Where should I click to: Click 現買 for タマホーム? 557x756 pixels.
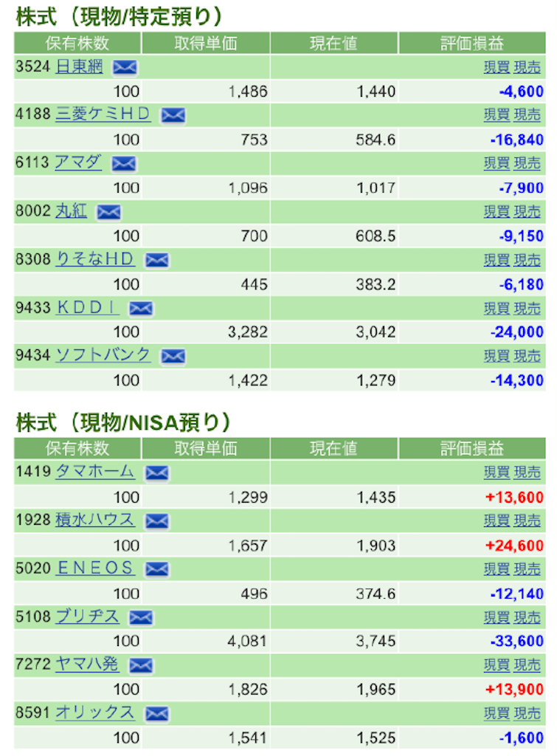click(497, 472)
